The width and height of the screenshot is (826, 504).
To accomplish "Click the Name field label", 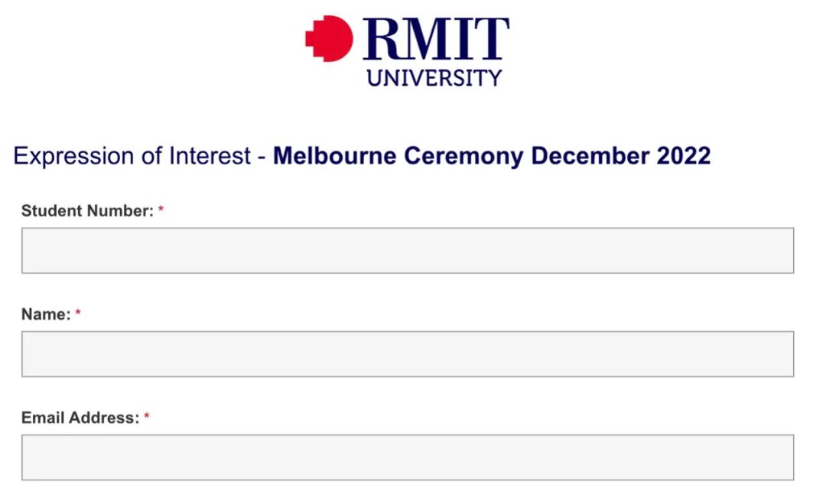I will [46, 314].
